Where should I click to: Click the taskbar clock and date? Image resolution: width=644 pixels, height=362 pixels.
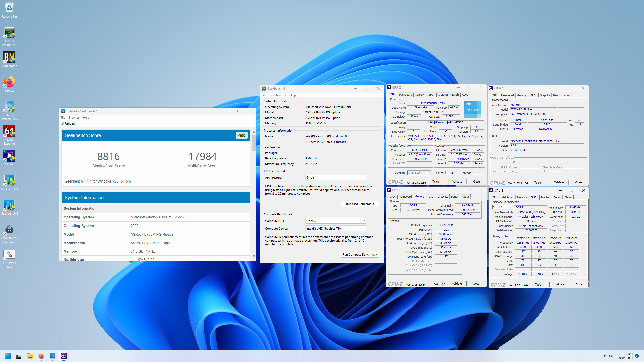pos(625,356)
